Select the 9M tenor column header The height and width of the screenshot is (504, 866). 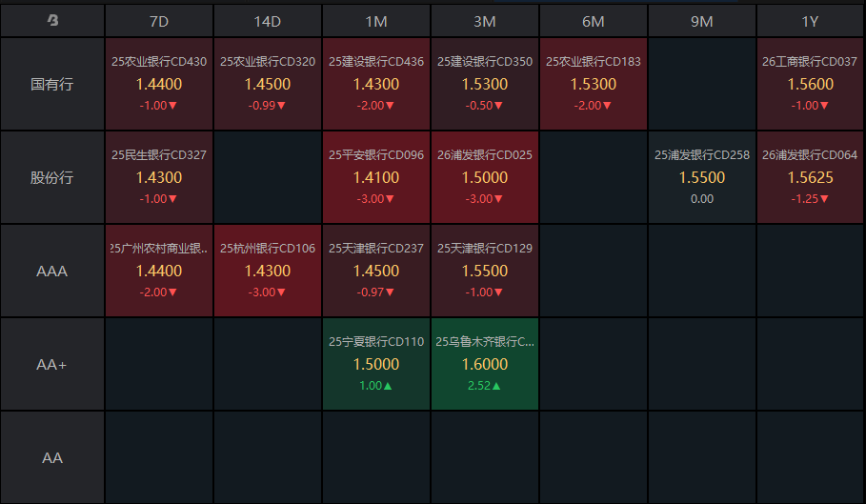(702, 20)
